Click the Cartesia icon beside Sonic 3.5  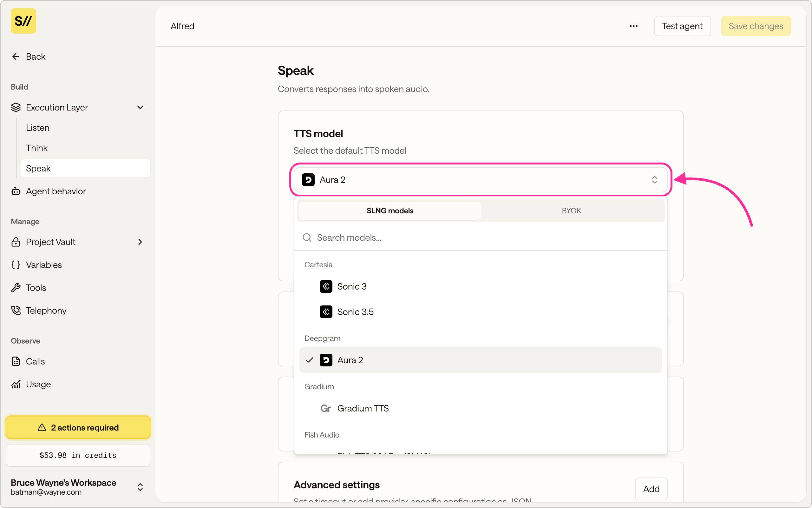coord(326,312)
